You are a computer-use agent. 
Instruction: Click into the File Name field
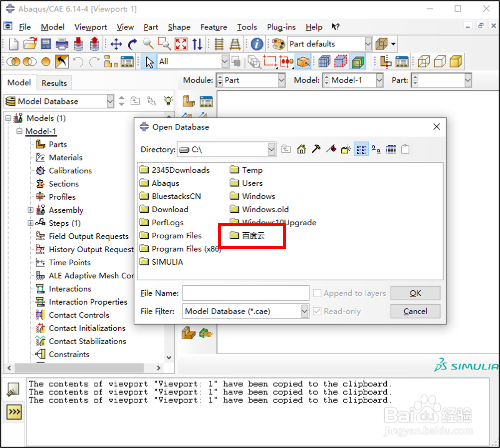[x=246, y=293]
